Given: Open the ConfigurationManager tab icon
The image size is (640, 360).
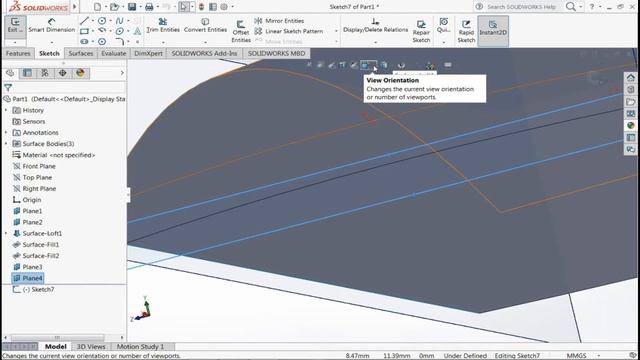Looking at the screenshot, I should [x=45, y=73].
